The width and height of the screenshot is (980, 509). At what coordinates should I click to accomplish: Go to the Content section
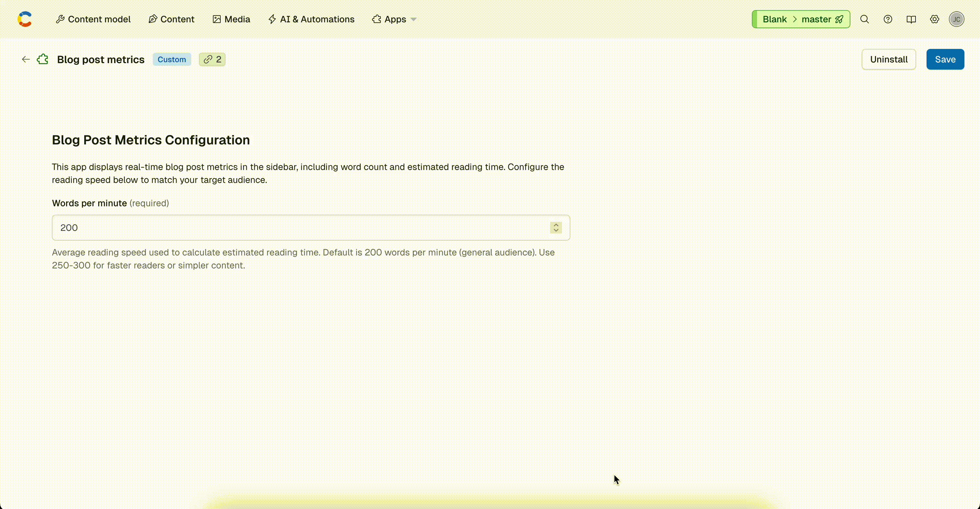[x=171, y=19]
